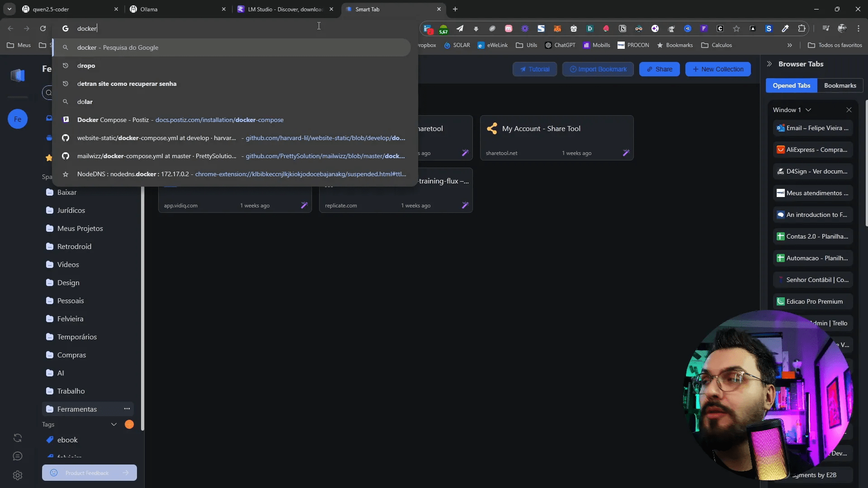Open the settings gear in the sidebar
The height and width of the screenshot is (488, 868).
click(18, 475)
